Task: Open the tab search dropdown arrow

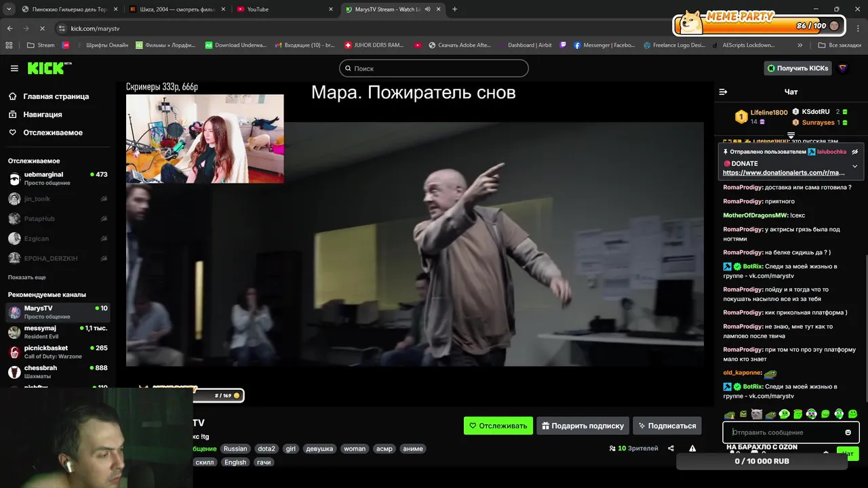Action: [9, 9]
